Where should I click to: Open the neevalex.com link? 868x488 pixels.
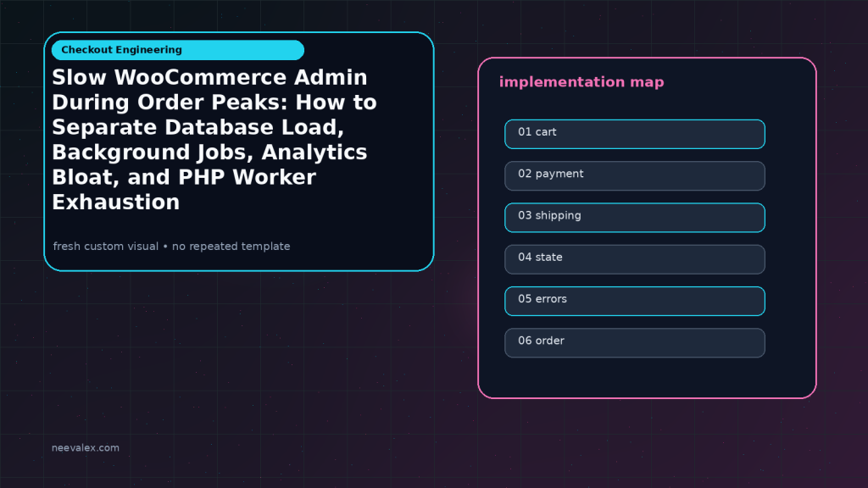point(86,447)
